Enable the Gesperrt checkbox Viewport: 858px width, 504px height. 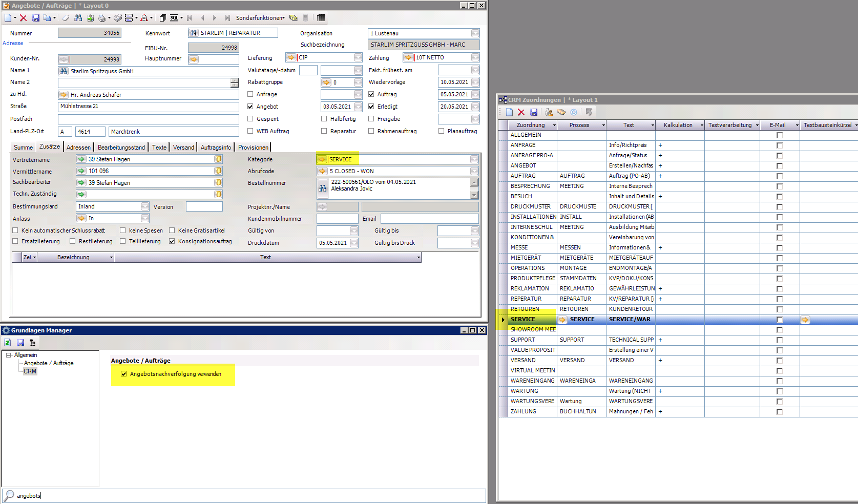250,119
